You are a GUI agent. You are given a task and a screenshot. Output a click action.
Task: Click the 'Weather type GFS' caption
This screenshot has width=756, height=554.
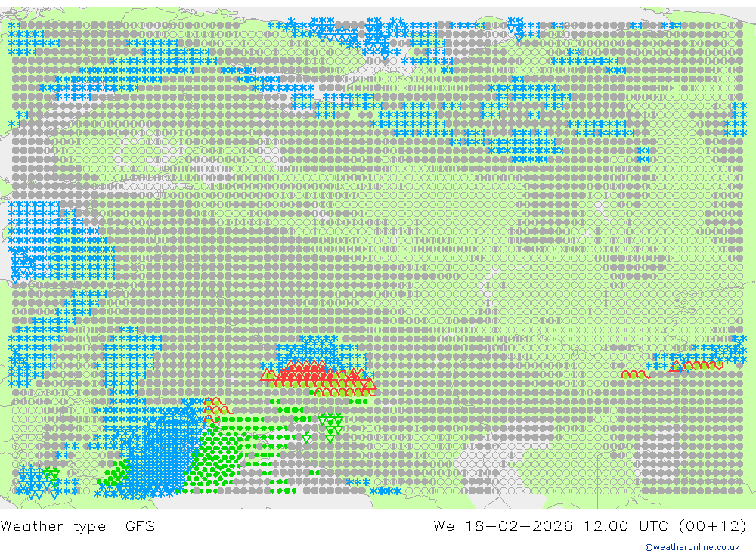click(x=78, y=525)
